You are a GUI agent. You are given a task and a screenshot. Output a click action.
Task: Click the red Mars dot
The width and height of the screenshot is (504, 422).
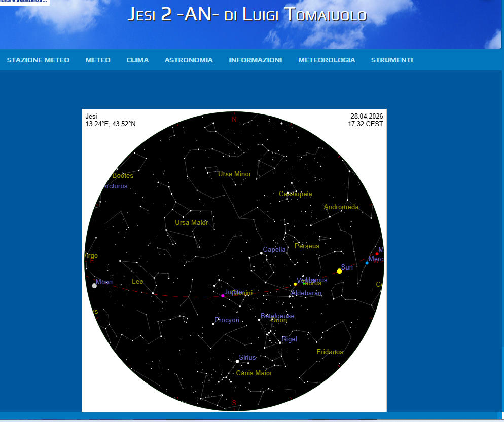pyautogui.click(x=377, y=254)
